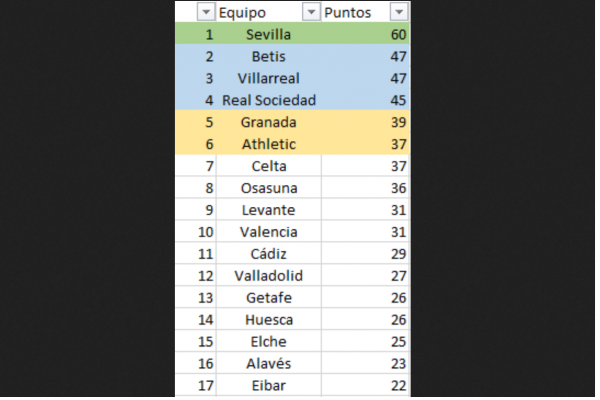600x400 pixels.
Task: Select the Granada team cell
Action: [x=268, y=122]
